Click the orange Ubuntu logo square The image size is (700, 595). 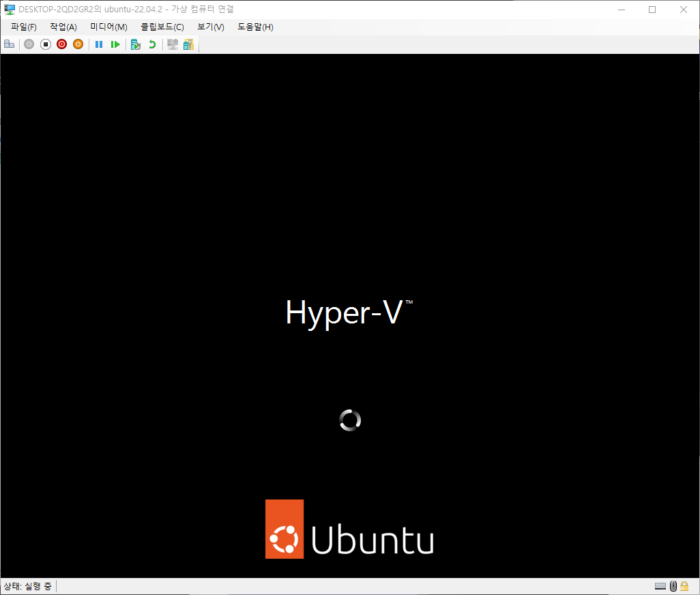pyautogui.click(x=285, y=529)
